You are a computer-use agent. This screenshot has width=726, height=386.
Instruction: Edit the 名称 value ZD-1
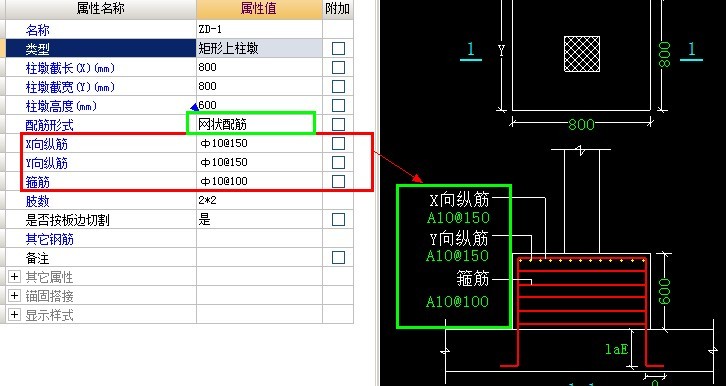259,29
